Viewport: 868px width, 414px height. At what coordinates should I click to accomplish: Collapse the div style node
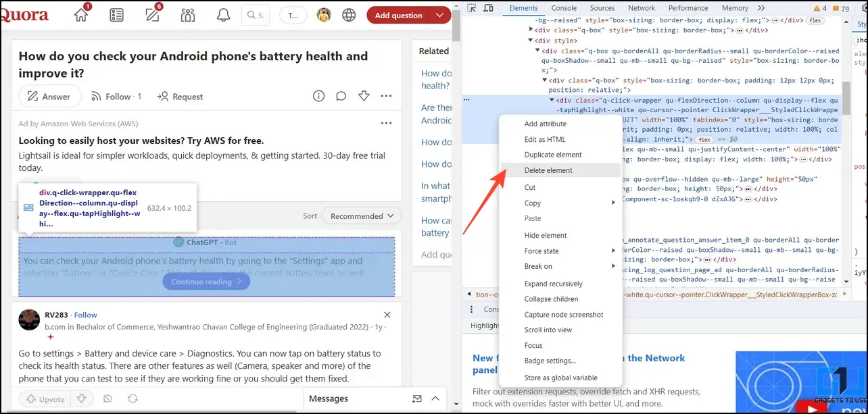click(x=531, y=41)
